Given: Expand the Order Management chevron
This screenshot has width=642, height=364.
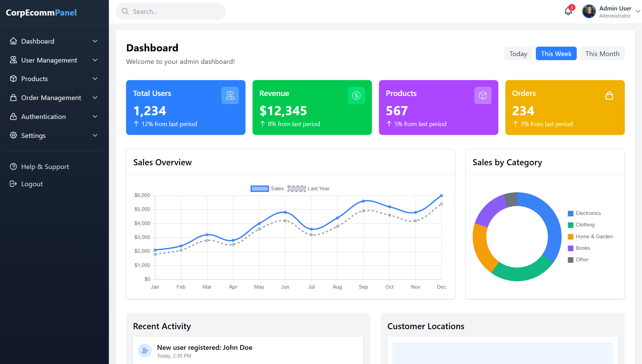Looking at the screenshot, I should tap(95, 98).
